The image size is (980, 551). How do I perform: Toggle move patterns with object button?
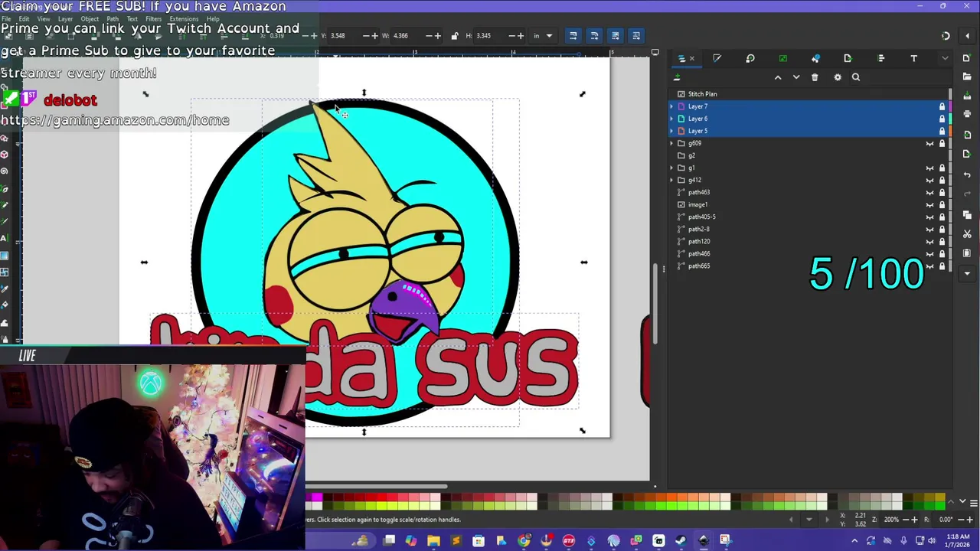(635, 35)
